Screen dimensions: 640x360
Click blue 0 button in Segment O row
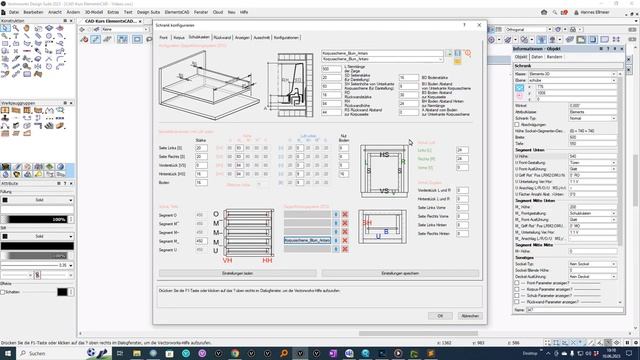point(336,214)
